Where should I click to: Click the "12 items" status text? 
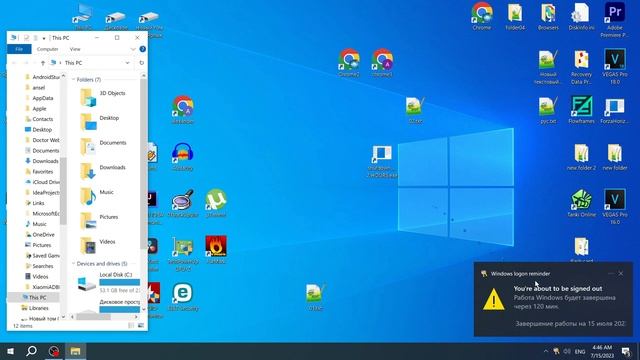click(22, 326)
